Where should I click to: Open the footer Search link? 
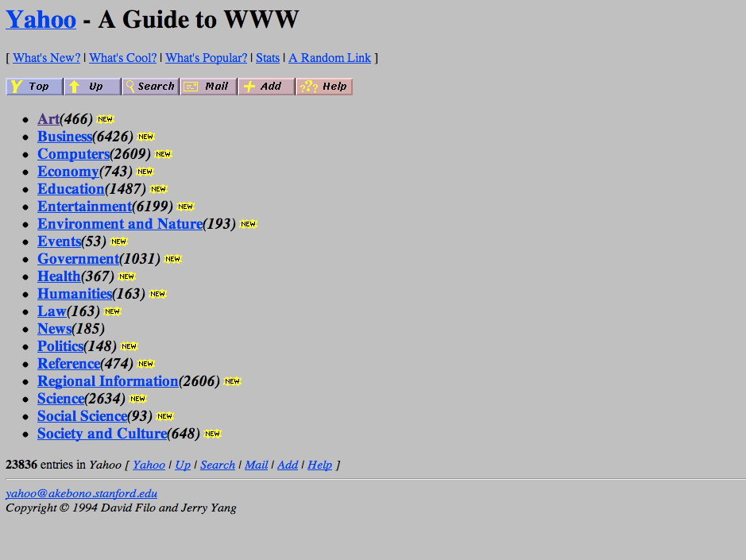point(218,465)
